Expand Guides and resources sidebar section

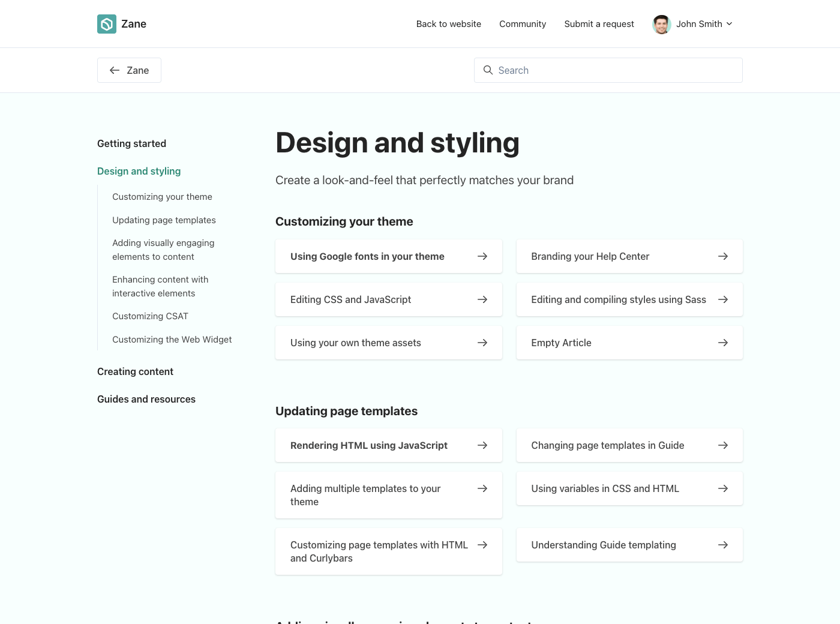[x=146, y=399]
